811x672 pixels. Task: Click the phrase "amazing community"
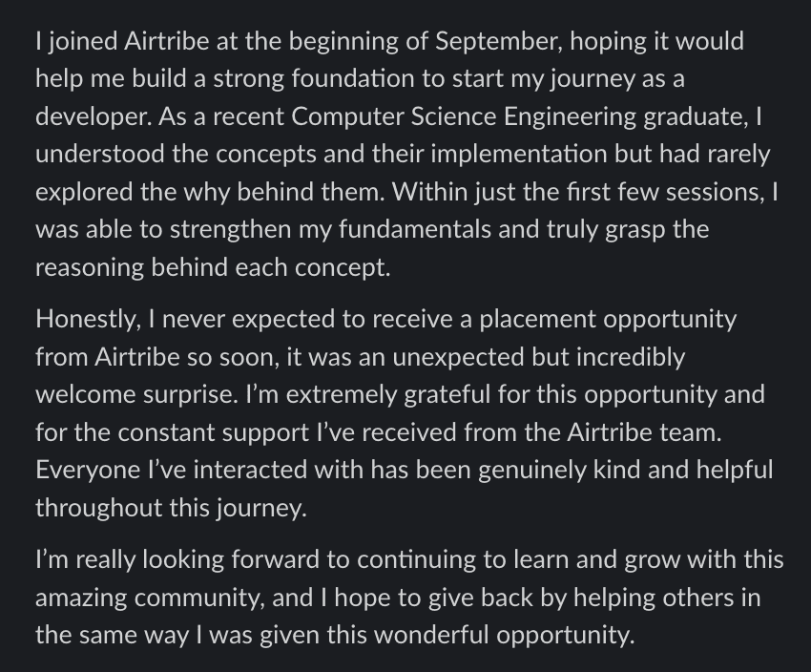[151, 598]
